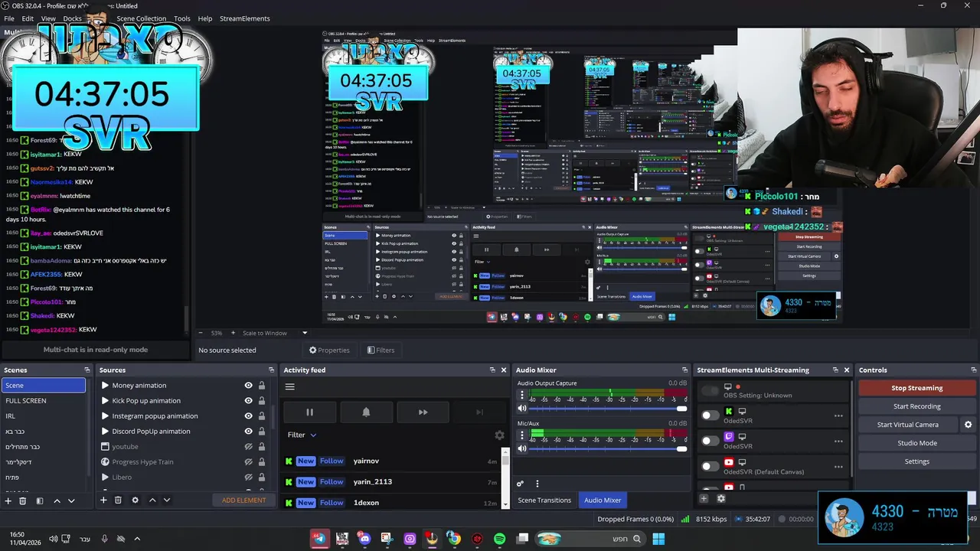Enter Studio Mode
This screenshot has height=551, width=980.
916,443
